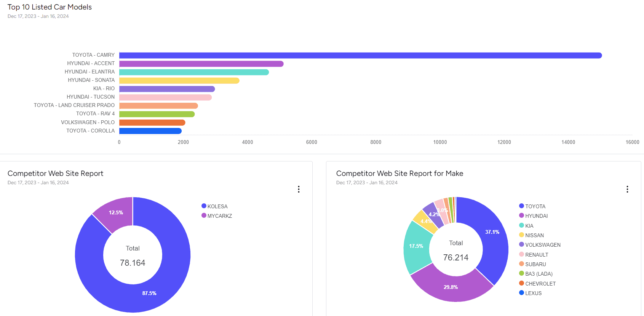Click the HYUNDAI - ELANTRA bar
Screen dimensions: 644x316
tap(194, 72)
